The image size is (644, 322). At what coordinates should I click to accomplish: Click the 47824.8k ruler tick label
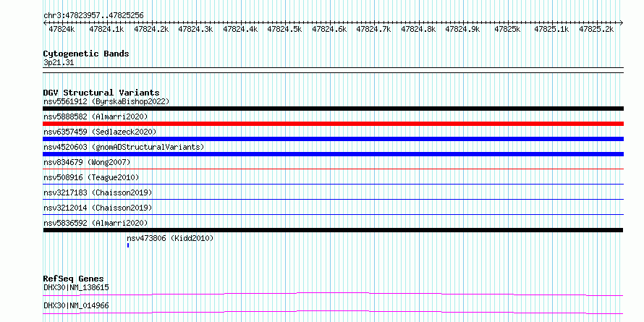click(418, 29)
